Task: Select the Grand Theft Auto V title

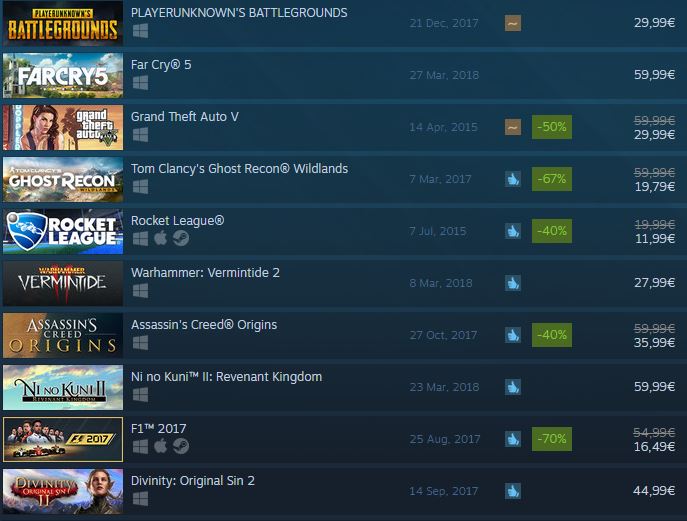Action: coord(185,117)
